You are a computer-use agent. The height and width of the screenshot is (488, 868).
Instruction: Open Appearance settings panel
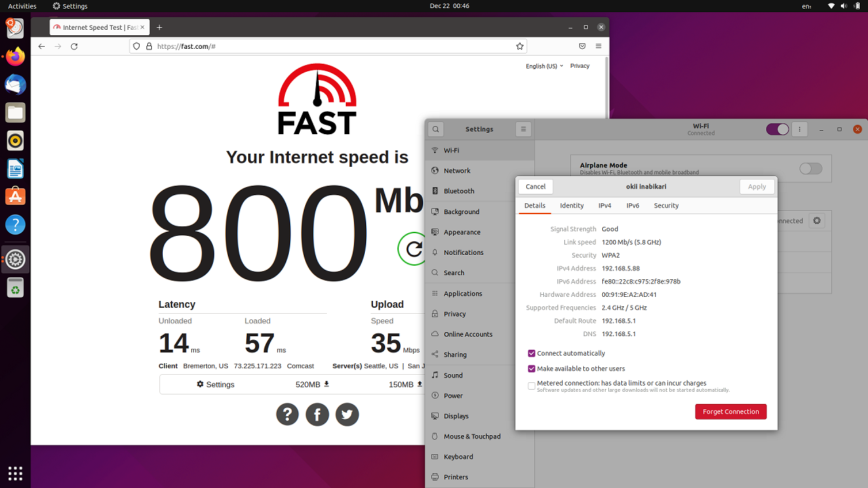point(480,232)
